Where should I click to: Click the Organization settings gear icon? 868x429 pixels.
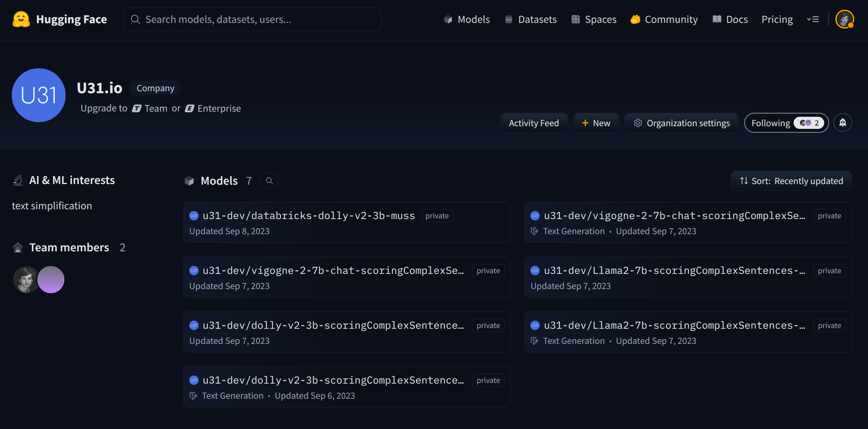(x=637, y=123)
